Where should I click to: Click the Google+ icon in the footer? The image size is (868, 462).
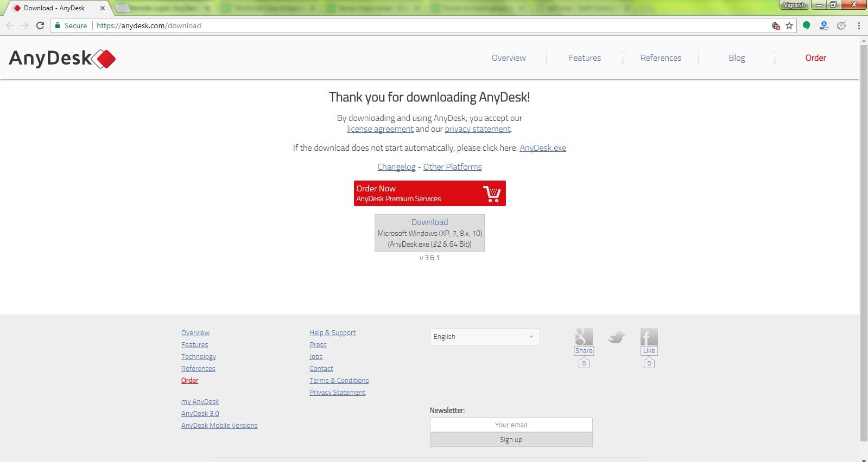click(x=584, y=337)
